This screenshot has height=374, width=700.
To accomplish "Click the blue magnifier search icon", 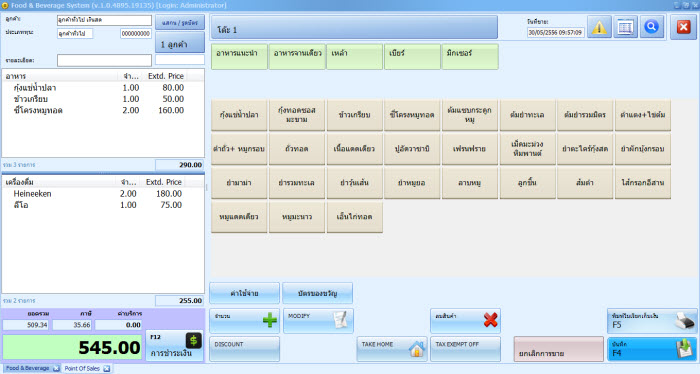I will (651, 28).
